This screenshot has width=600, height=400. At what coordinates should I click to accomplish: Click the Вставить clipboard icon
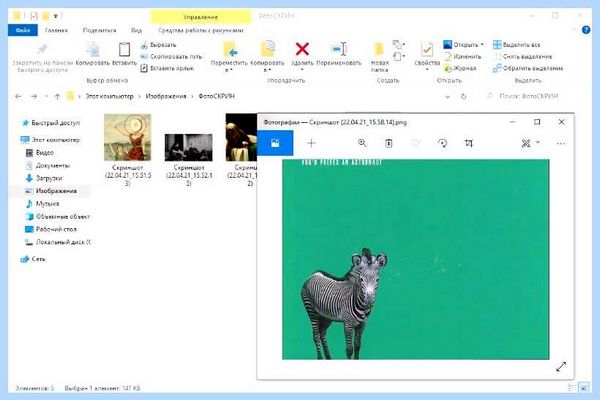coord(124,50)
